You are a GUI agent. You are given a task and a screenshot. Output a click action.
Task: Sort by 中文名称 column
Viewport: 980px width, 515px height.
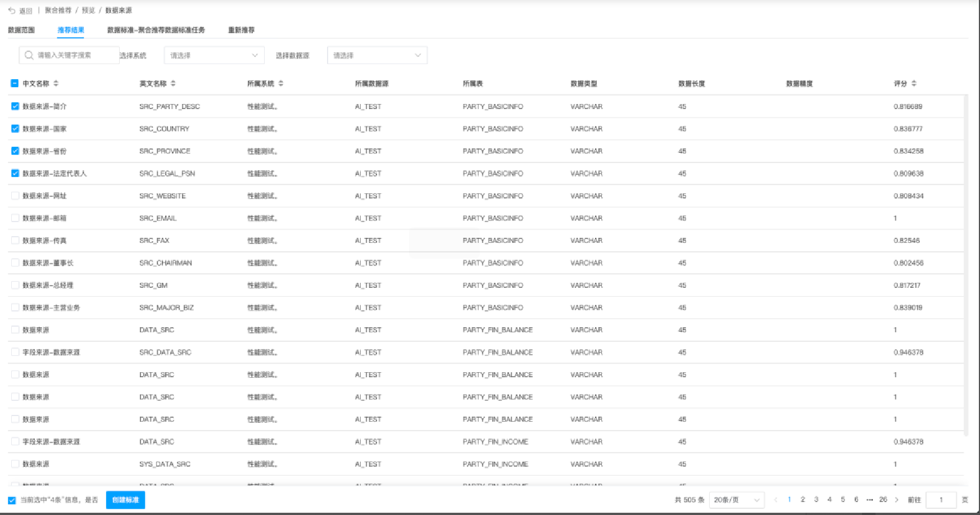pyautogui.click(x=56, y=83)
